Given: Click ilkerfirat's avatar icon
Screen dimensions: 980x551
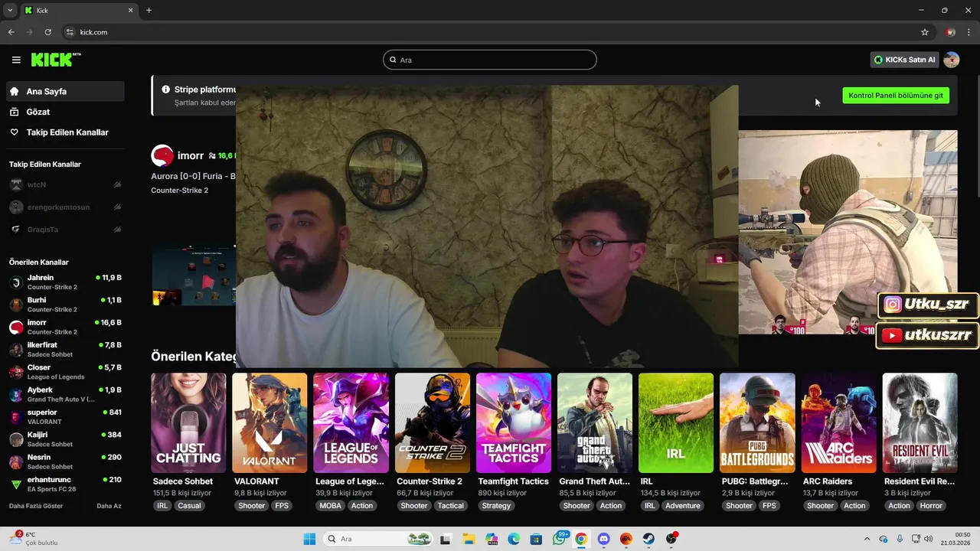Looking at the screenshot, I should 16,350.
